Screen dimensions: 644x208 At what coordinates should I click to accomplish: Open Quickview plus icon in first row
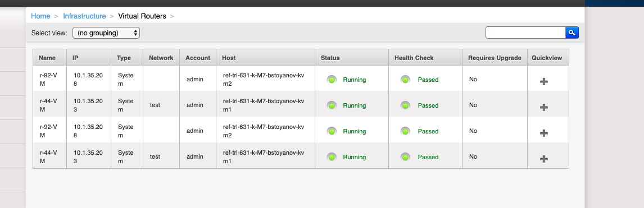tap(544, 81)
